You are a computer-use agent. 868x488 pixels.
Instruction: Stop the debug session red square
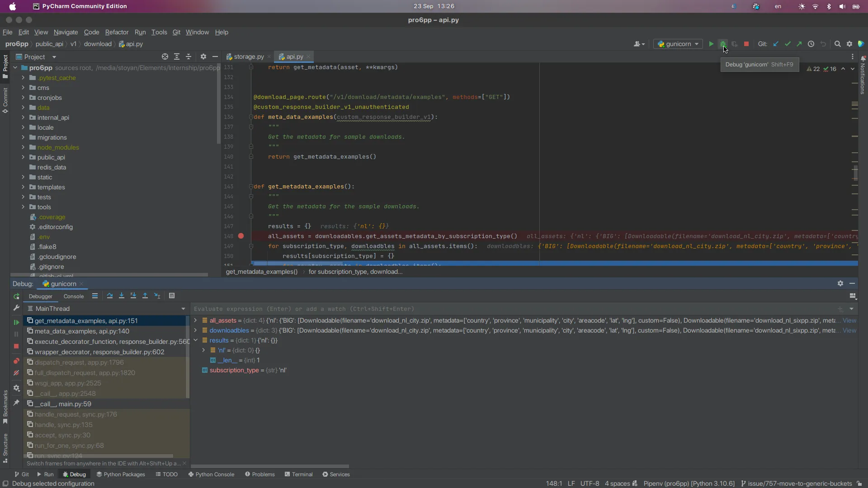[x=16, y=346]
